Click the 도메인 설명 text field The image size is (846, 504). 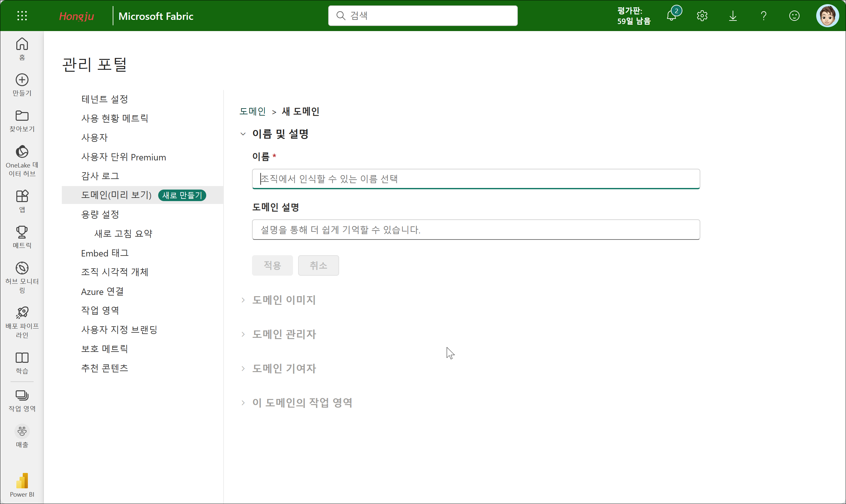click(x=476, y=230)
